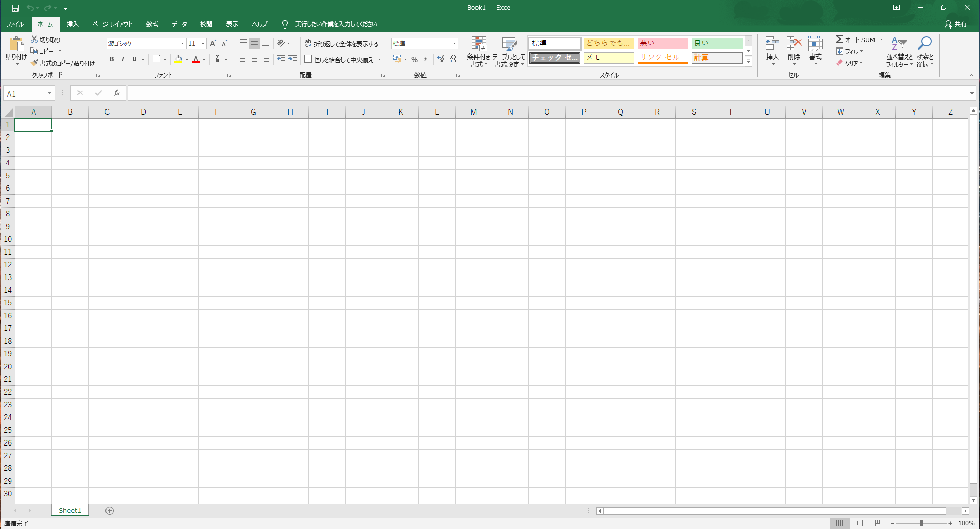Click the paste (貼り付け) clipboard icon

click(16, 45)
